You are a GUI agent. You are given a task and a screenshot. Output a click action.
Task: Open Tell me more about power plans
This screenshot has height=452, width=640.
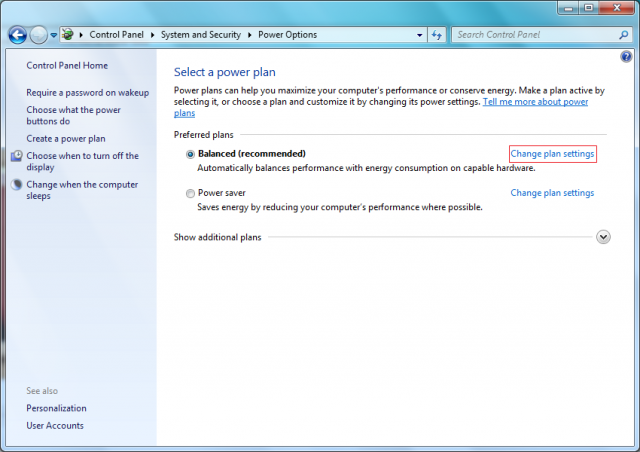(536, 102)
